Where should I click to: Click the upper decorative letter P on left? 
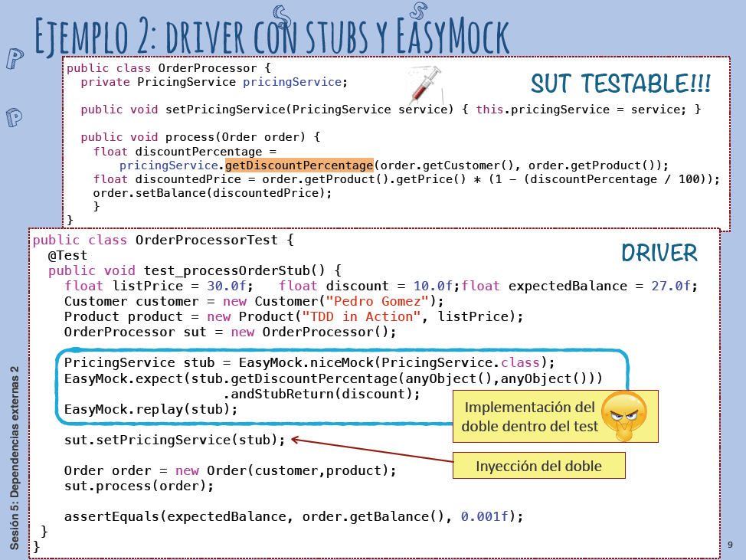pyautogui.click(x=13, y=60)
